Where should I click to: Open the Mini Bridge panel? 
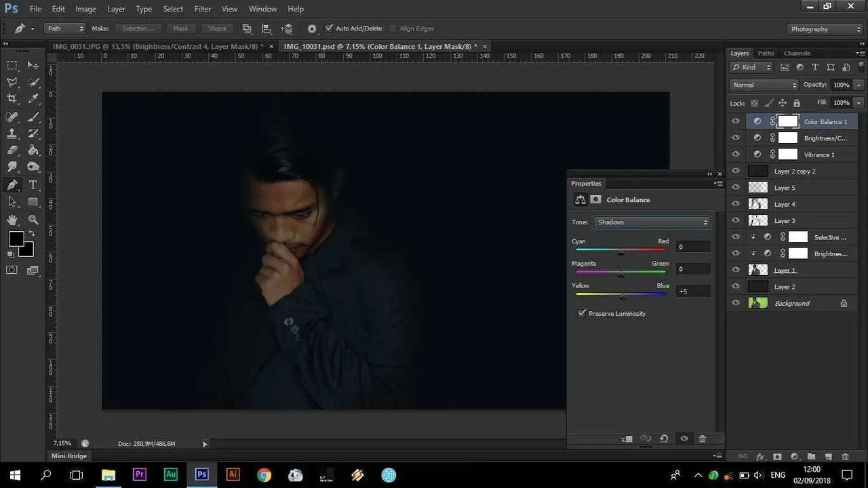coord(69,456)
